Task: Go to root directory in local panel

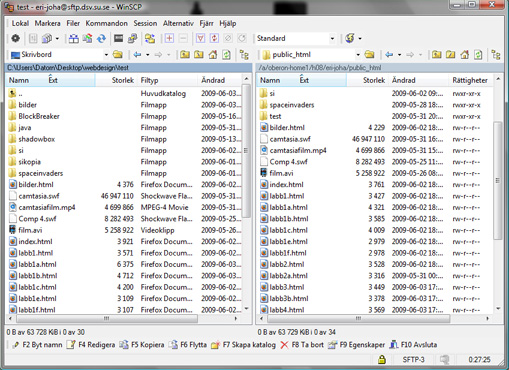Action: (199, 54)
